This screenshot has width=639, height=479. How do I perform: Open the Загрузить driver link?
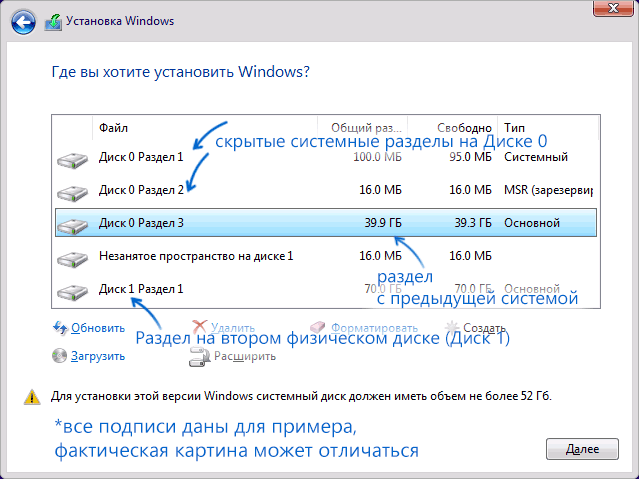tap(98, 356)
